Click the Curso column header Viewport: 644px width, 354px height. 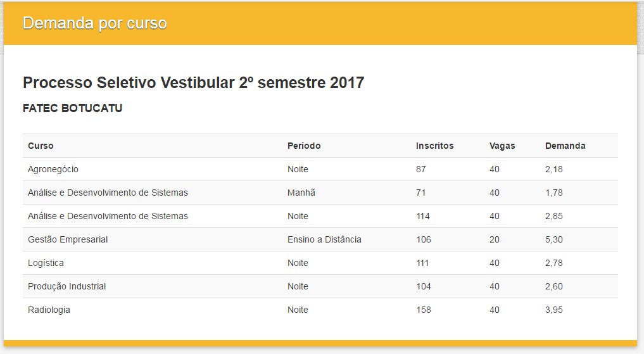41,146
